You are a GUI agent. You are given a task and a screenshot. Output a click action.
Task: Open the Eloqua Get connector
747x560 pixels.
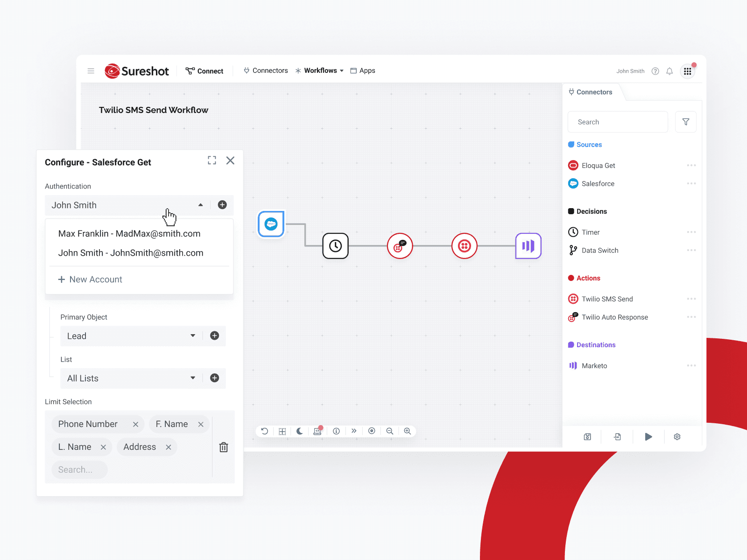(599, 165)
